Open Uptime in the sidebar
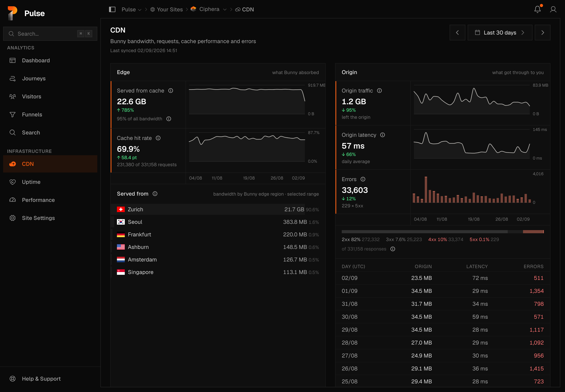The height and width of the screenshot is (392, 565). [x=50, y=182]
